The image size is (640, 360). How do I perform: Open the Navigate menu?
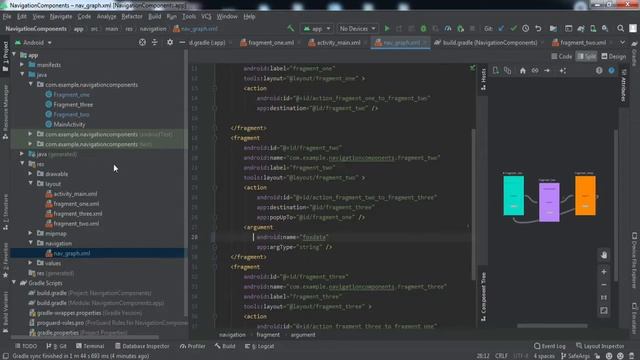coord(61,16)
